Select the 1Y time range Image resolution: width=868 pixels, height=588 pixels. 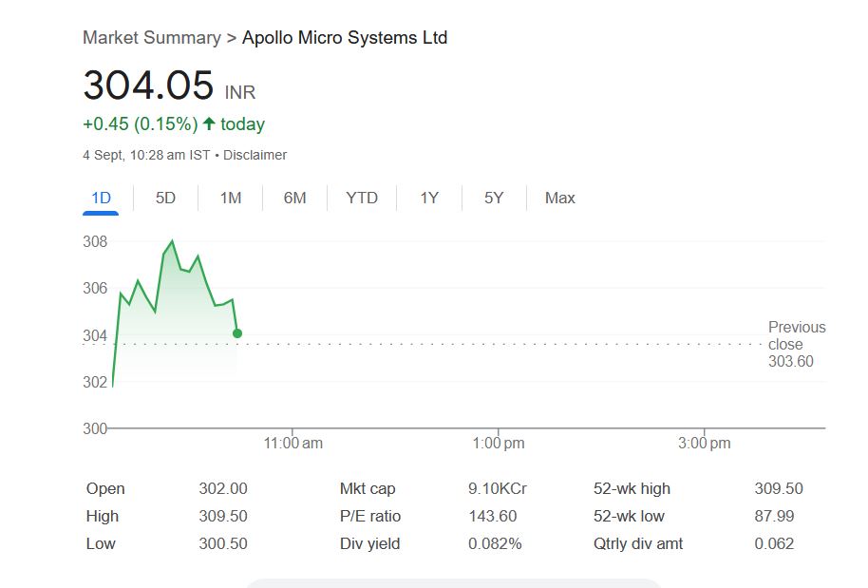[429, 198]
